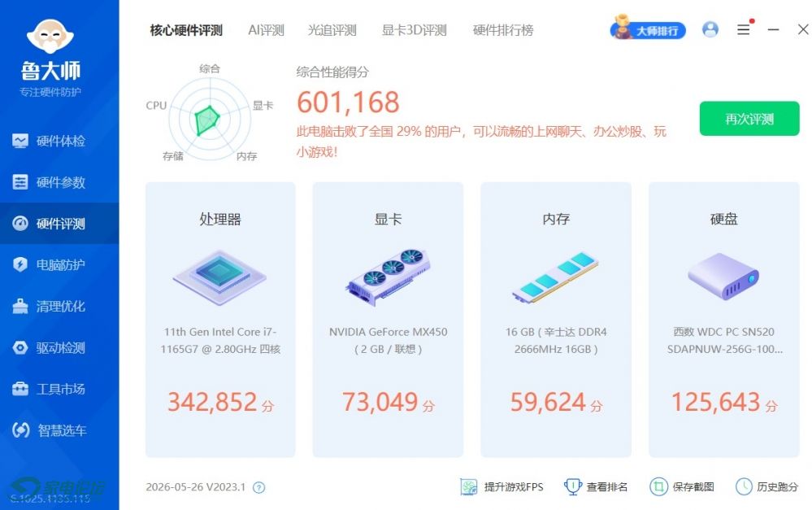Open 硬件体检 in the sidebar

tap(59, 141)
